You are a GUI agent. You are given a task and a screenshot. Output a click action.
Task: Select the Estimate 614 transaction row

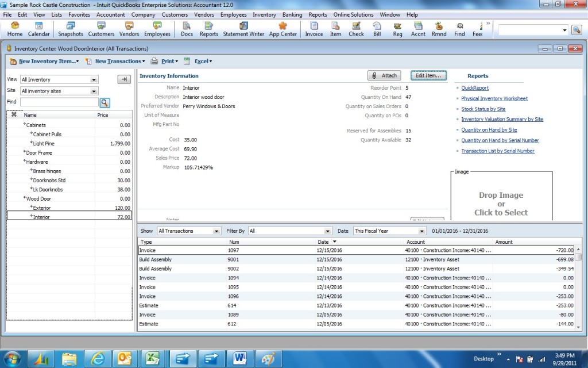tap(356, 306)
